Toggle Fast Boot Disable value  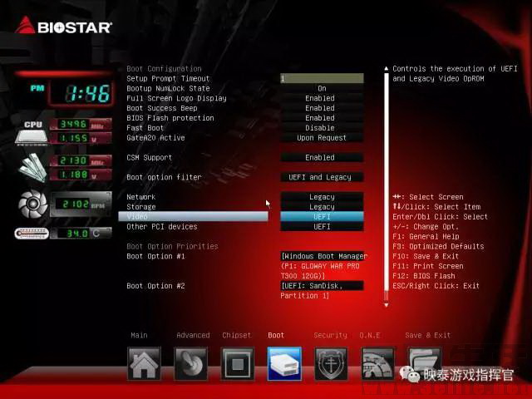pyautogui.click(x=322, y=127)
